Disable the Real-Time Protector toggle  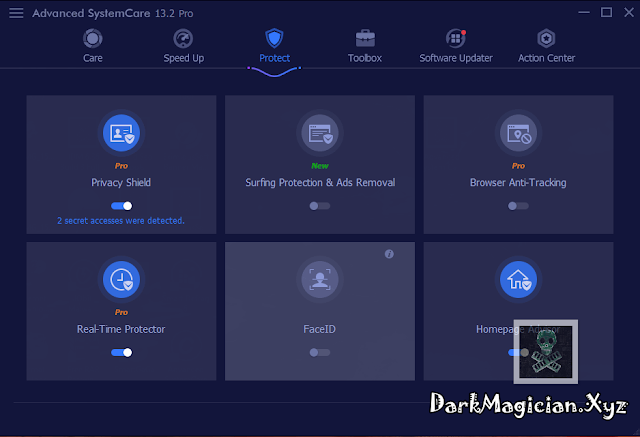tap(121, 352)
